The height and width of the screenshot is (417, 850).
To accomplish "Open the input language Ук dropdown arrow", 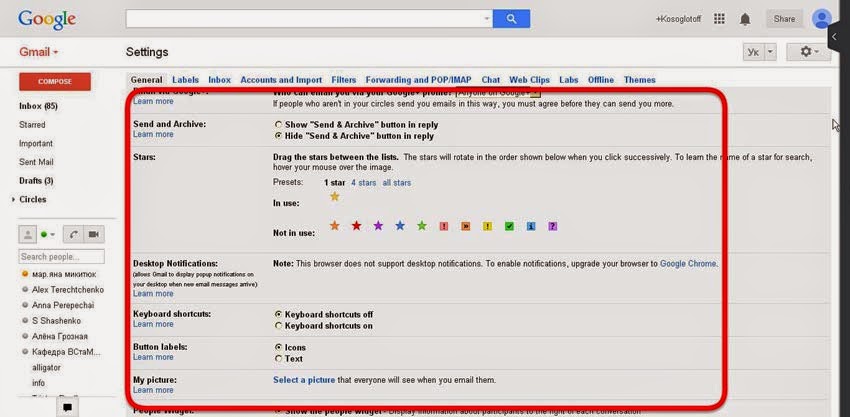I will pyautogui.click(x=771, y=52).
